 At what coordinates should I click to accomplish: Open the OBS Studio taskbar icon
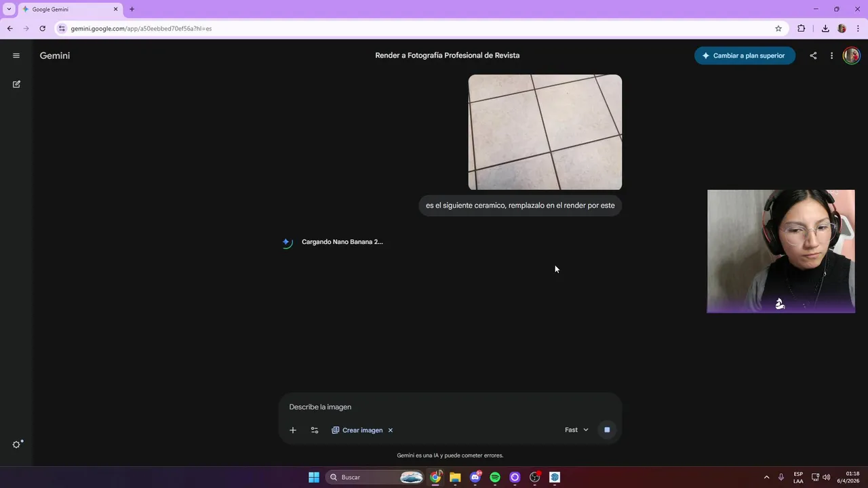(535, 477)
